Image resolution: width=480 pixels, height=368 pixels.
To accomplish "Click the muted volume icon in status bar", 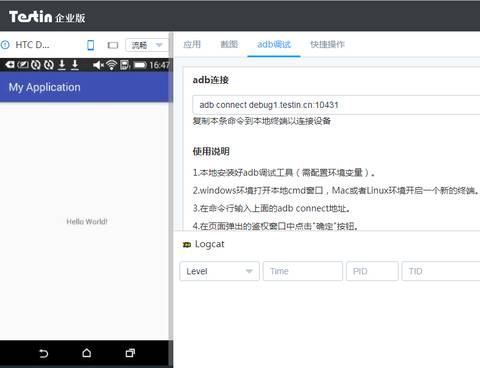I will tap(98, 65).
